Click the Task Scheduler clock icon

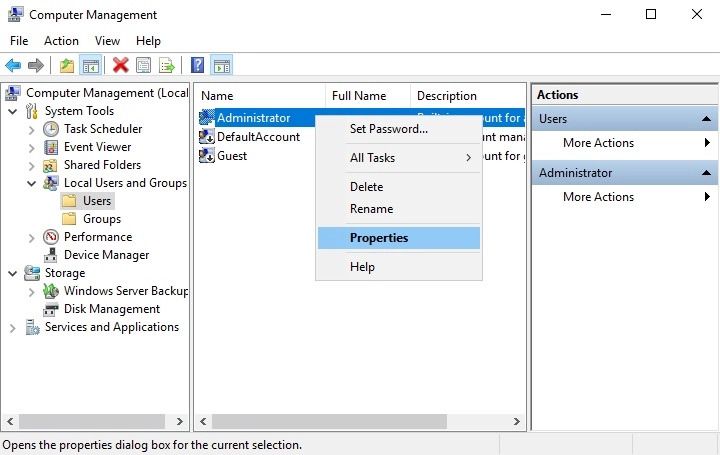51,129
